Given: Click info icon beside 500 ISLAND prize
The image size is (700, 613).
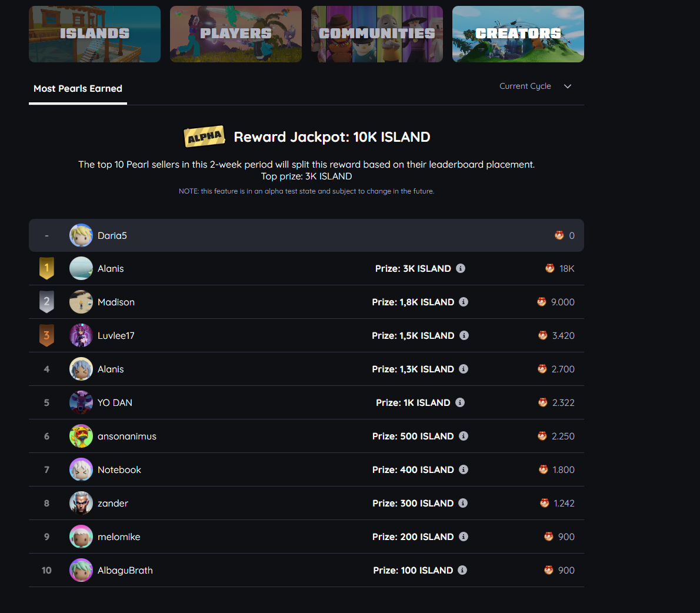Looking at the screenshot, I should (464, 436).
